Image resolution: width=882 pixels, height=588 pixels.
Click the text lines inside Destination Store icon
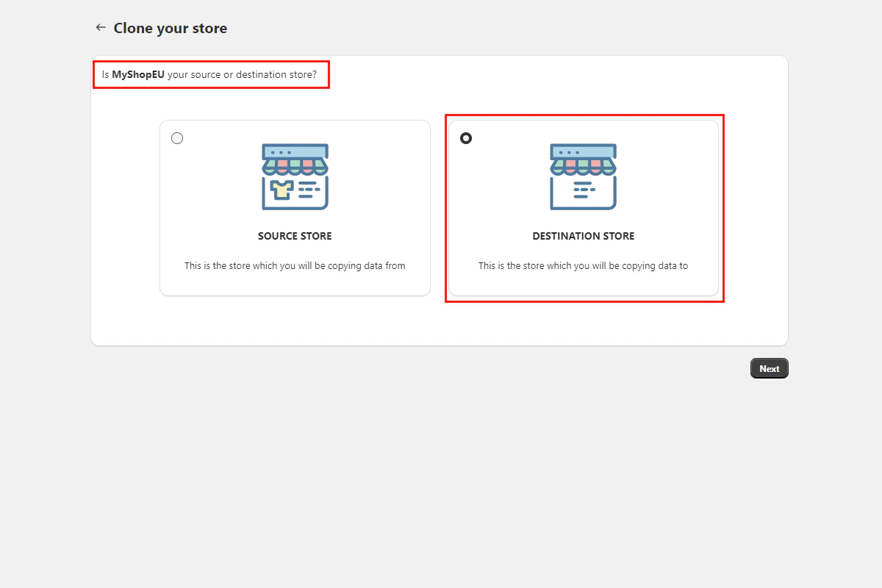point(583,190)
